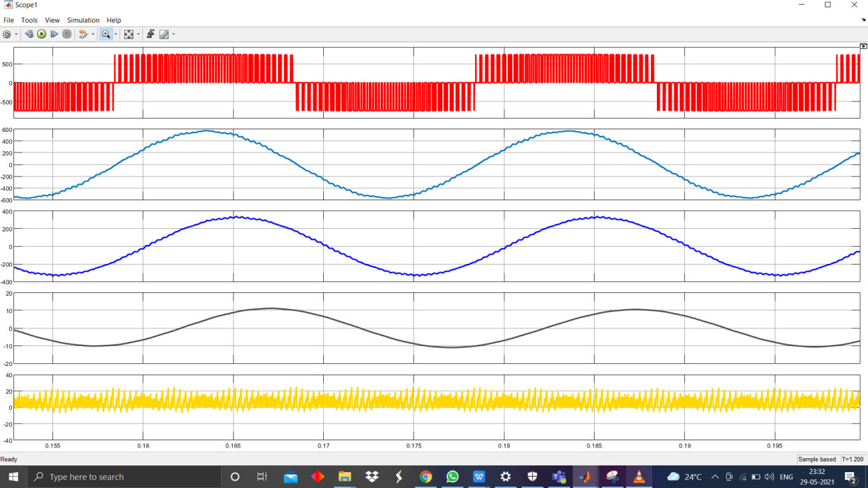This screenshot has height=488, width=868.
Task: Select the Zoom magnifier tool
Action: [x=106, y=34]
